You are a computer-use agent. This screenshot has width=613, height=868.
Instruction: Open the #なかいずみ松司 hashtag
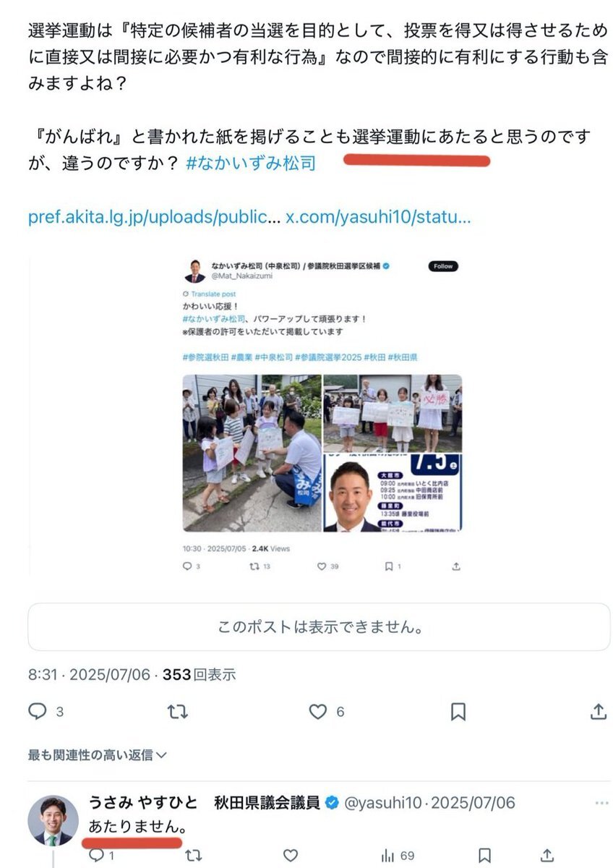[251, 163]
